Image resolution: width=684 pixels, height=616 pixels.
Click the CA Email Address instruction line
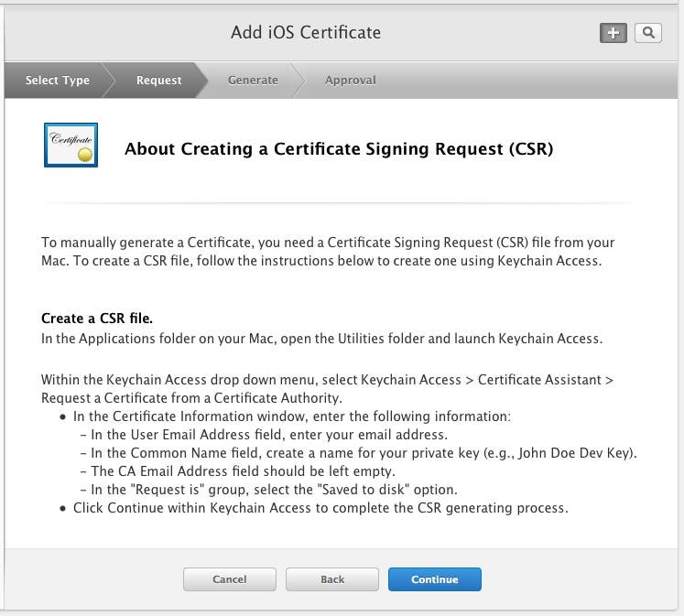point(244,471)
